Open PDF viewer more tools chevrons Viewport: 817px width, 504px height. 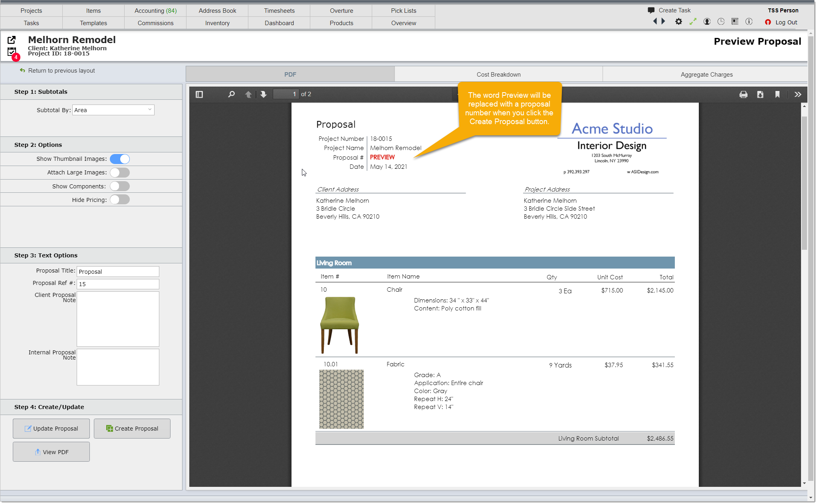point(797,95)
